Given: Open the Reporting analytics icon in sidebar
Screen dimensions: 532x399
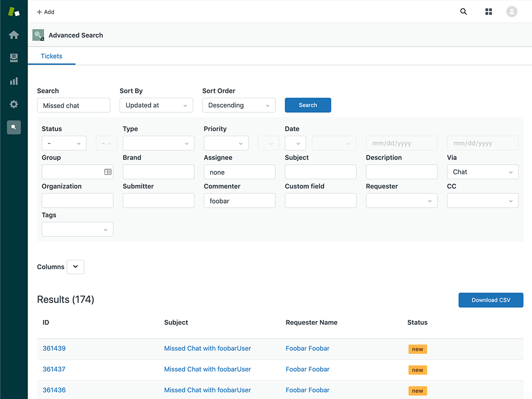Looking at the screenshot, I should coord(14,81).
